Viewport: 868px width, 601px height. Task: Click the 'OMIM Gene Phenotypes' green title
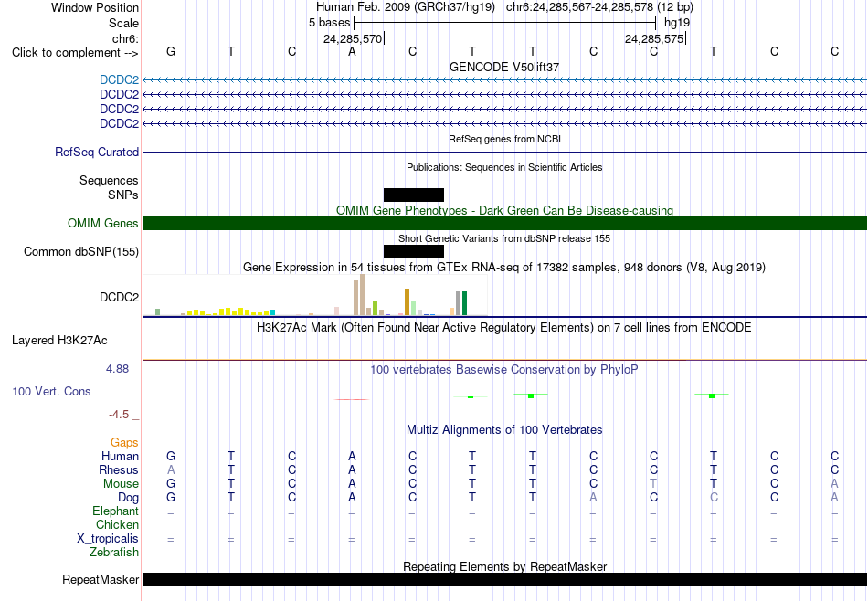(504, 210)
